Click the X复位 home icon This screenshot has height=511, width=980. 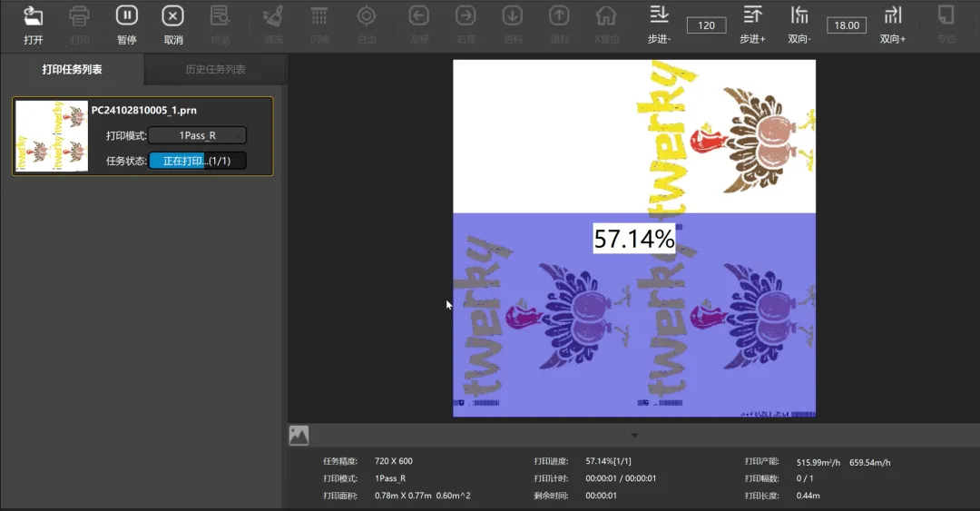coord(606,16)
